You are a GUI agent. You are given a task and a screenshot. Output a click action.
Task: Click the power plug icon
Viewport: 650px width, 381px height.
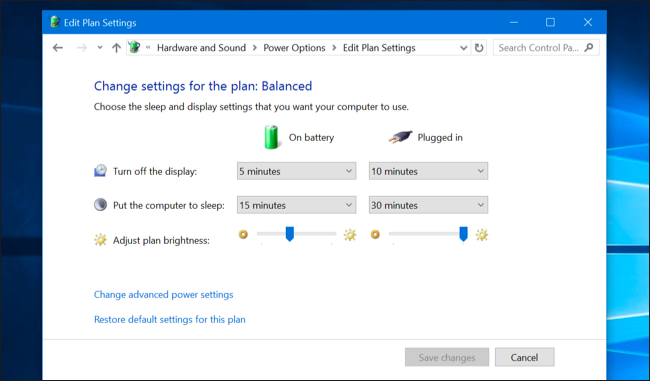[400, 137]
